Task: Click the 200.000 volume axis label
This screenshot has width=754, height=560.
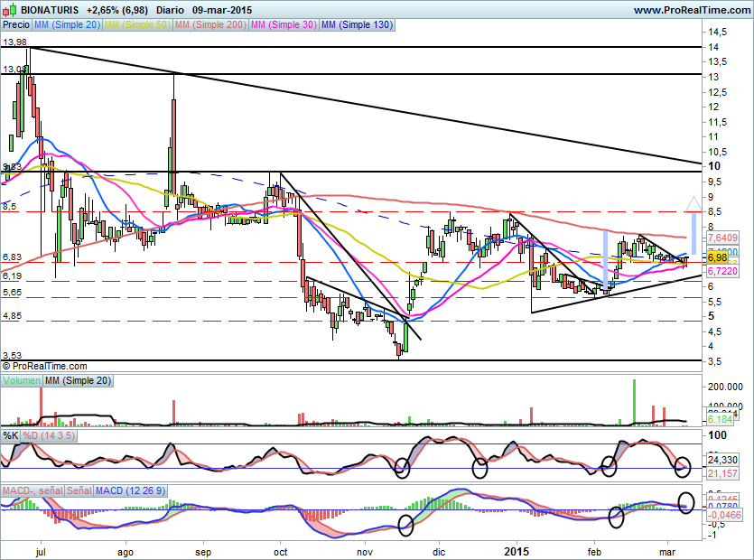Action: pyautogui.click(x=725, y=387)
